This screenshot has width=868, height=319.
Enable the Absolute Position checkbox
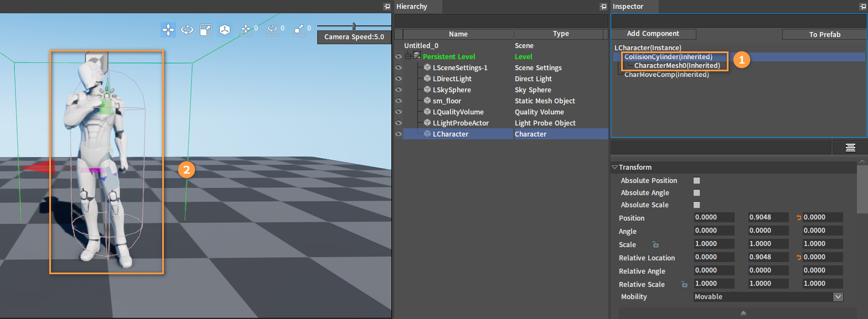click(697, 181)
